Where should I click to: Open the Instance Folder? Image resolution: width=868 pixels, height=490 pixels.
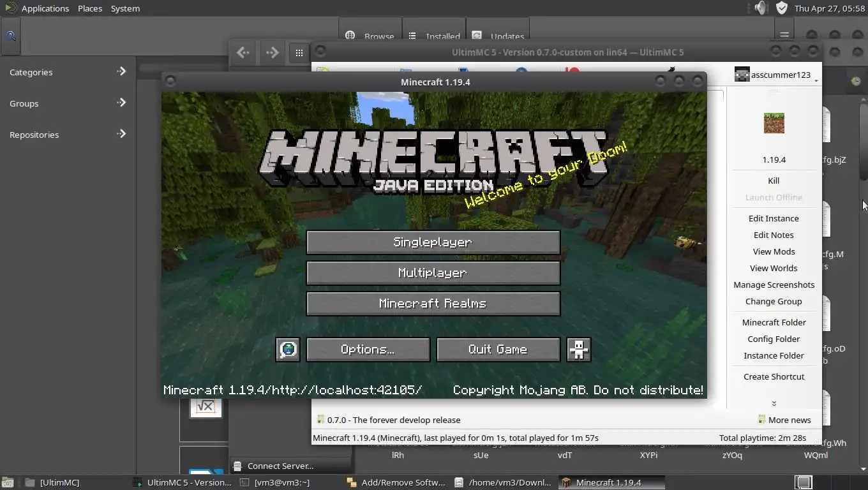pyautogui.click(x=774, y=355)
